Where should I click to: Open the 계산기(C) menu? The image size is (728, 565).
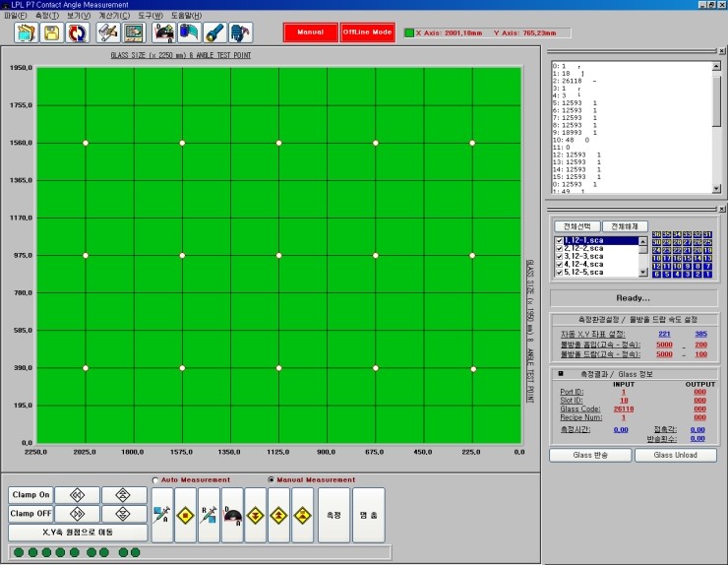pos(114,16)
